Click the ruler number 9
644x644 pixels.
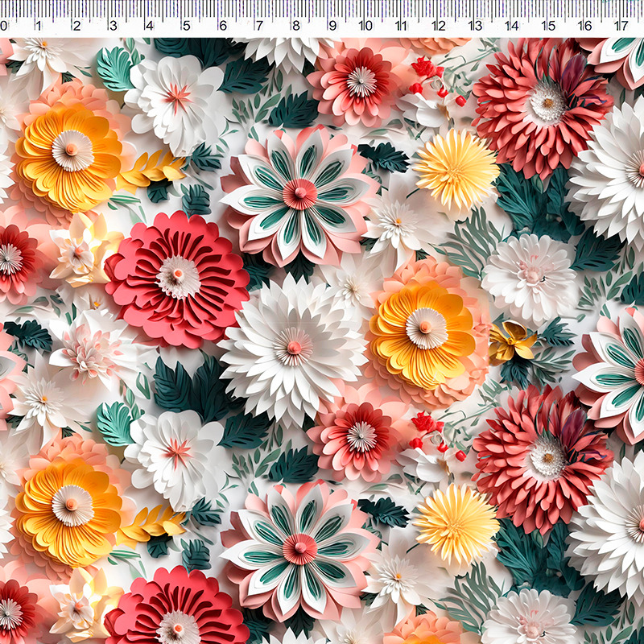tap(332, 26)
